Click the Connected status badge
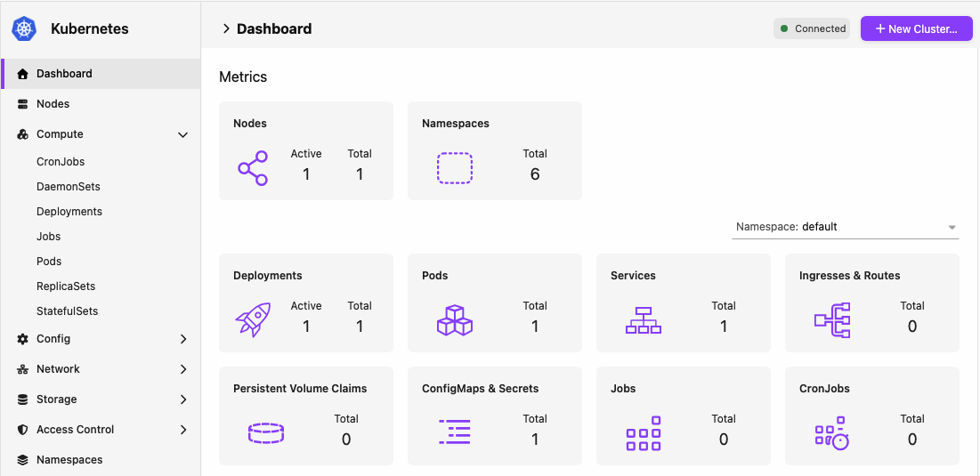This screenshot has height=476, width=980. pyautogui.click(x=812, y=28)
